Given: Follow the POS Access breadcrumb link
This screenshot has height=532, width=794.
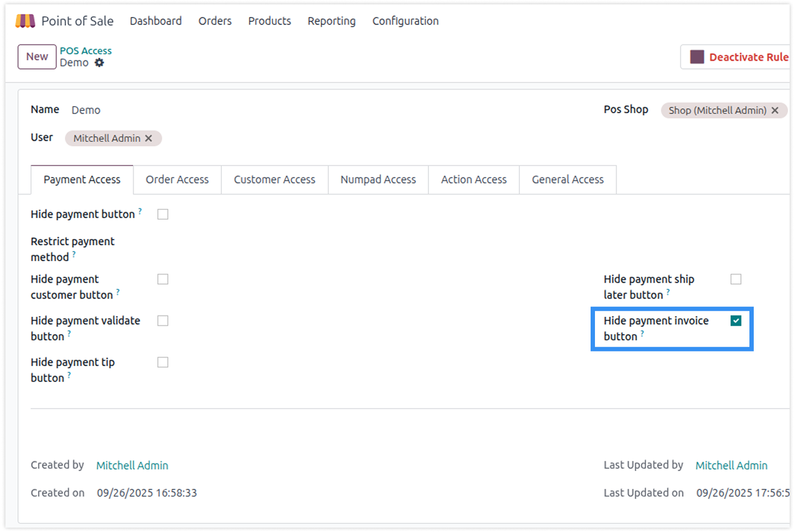Looking at the screenshot, I should click(85, 51).
